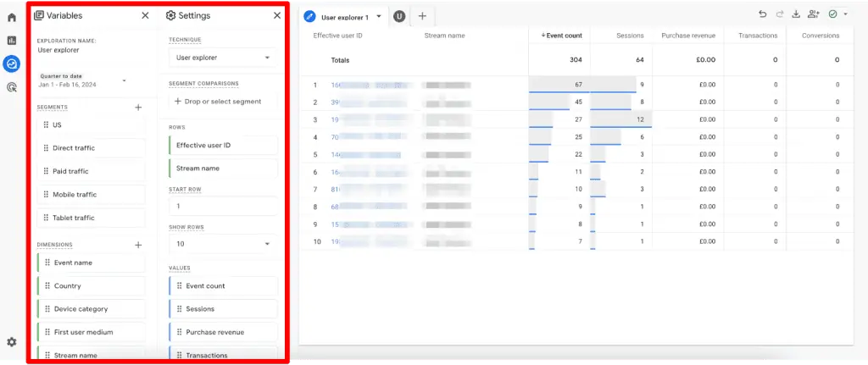The width and height of the screenshot is (868, 365).
Task: Click the green data quality checkmark icon
Action: (x=832, y=15)
